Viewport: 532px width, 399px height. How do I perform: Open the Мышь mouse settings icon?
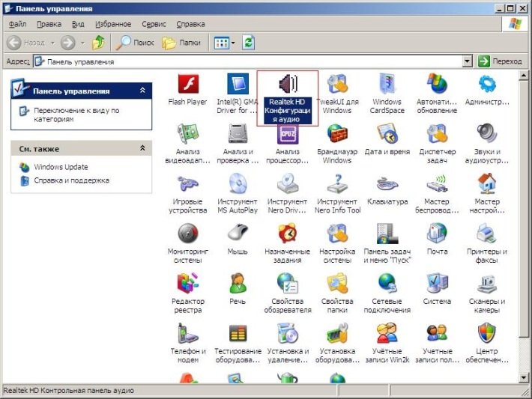238,234
